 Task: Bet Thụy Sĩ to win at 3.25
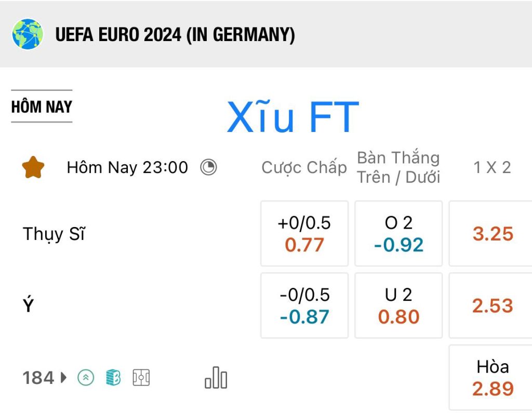pyautogui.click(x=491, y=233)
